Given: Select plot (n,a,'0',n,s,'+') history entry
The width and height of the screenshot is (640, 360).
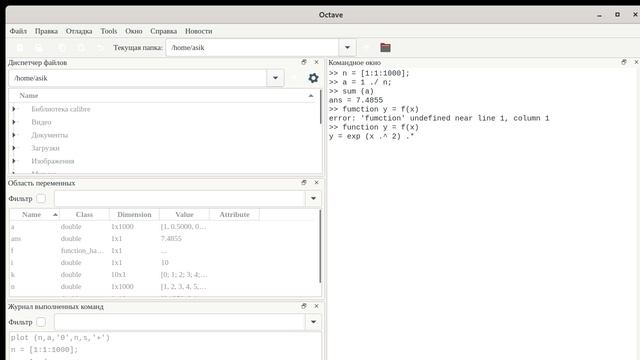Looking at the screenshot, I should (x=60, y=338).
